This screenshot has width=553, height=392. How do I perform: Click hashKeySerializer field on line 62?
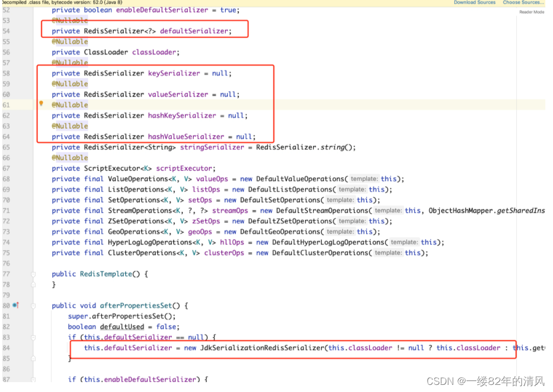(x=182, y=116)
